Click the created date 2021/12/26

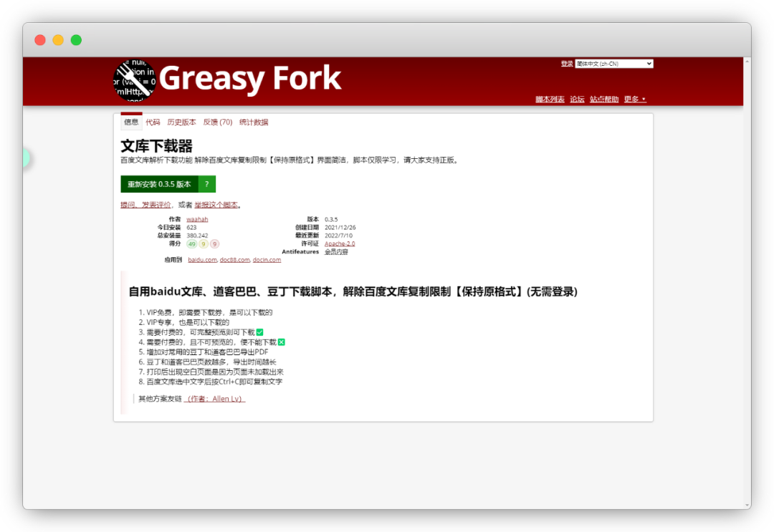[340, 227]
